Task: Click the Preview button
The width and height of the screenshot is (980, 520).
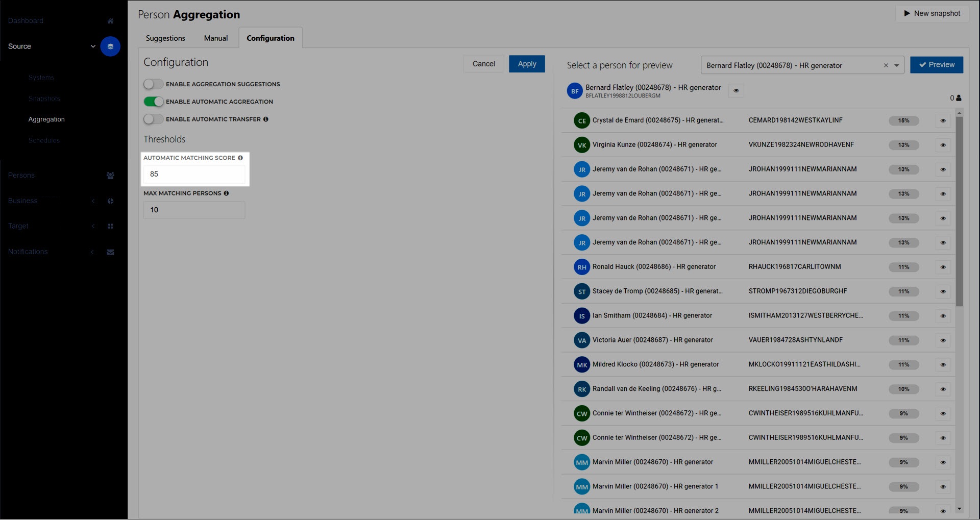Action: (x=937, y=65)
